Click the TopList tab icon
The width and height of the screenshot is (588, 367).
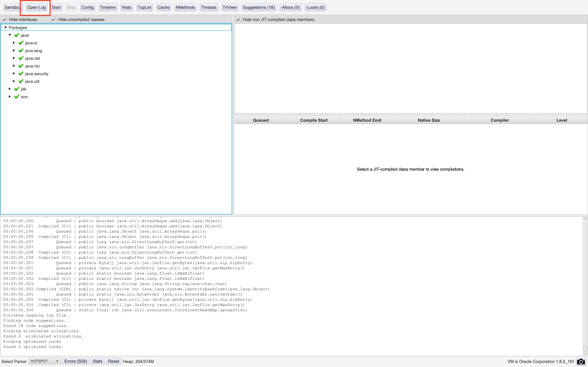pos(144,7)
